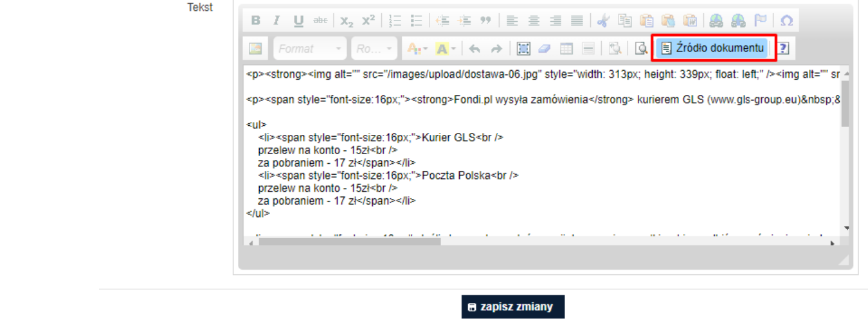Insert a hyperlink
The height and width of the screenshot is (321, 868).
point(716,21)
